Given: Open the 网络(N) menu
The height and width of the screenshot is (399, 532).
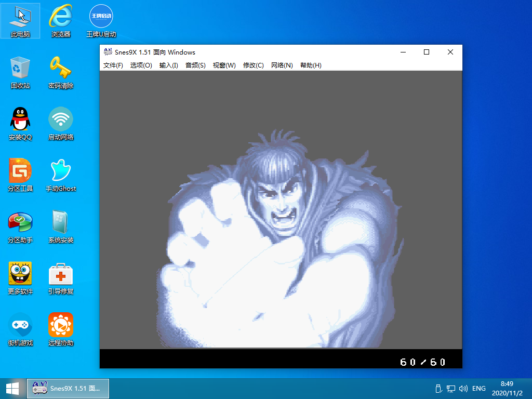Looking at the screenshot, I should click(x=282, y=65).
